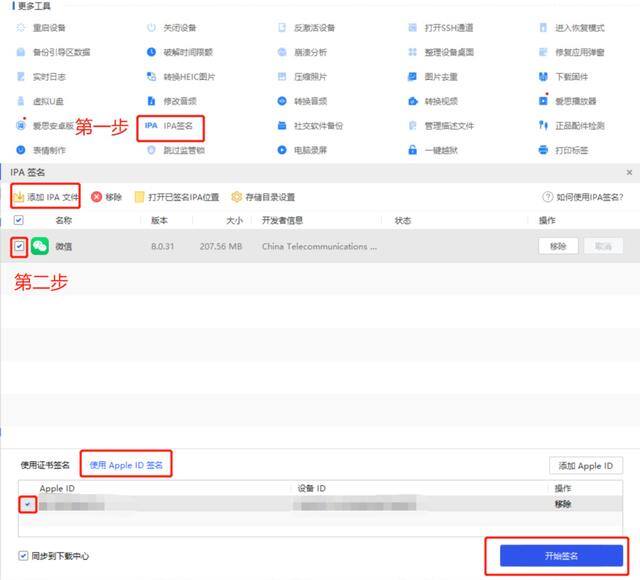Click the 开始签名 button
The width and height of the screenshot is (640, 580).
[561, 556]
